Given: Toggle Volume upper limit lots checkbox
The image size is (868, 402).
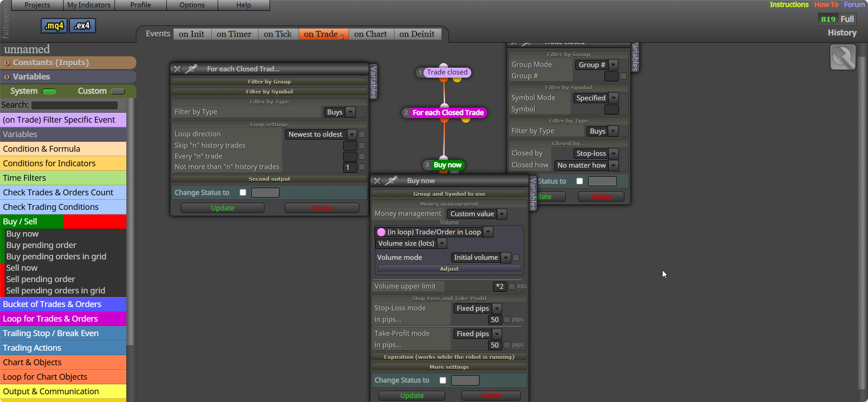Looking at the screenshot, I should 512,286.
